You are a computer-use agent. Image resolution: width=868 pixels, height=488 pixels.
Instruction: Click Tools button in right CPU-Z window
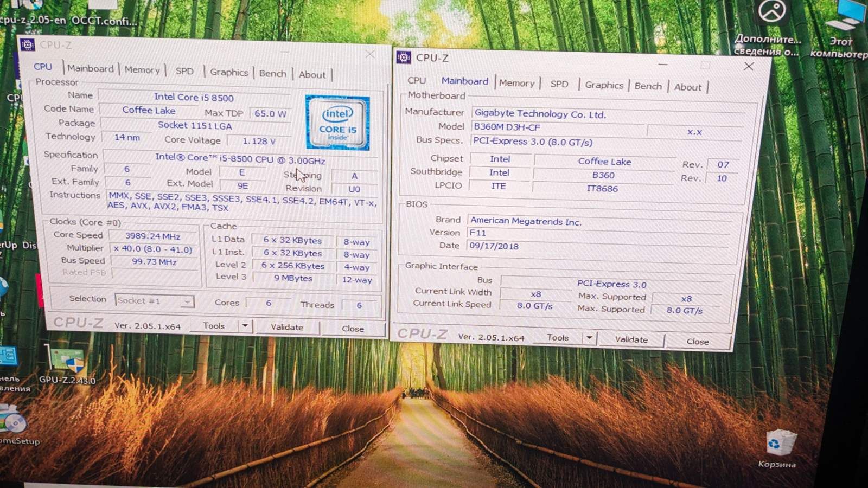point(558,337)
